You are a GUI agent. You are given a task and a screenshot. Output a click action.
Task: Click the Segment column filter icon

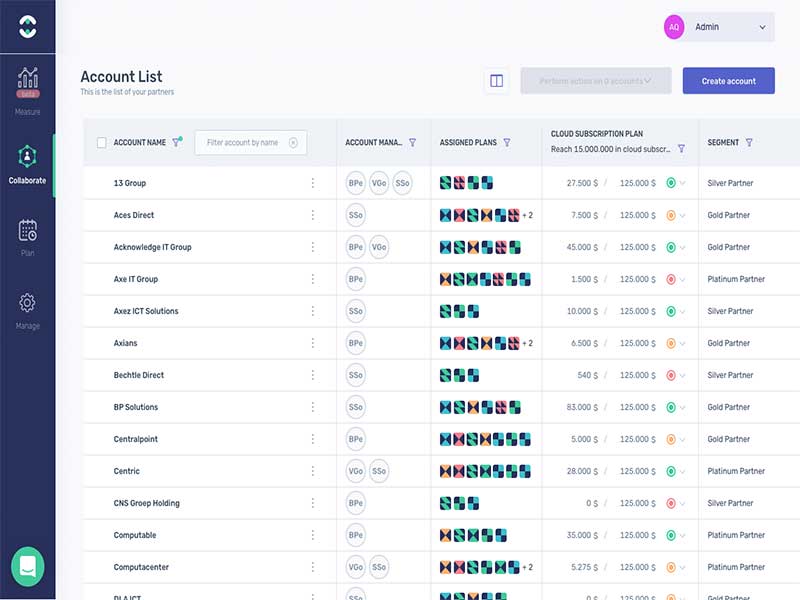pos(749,143)
